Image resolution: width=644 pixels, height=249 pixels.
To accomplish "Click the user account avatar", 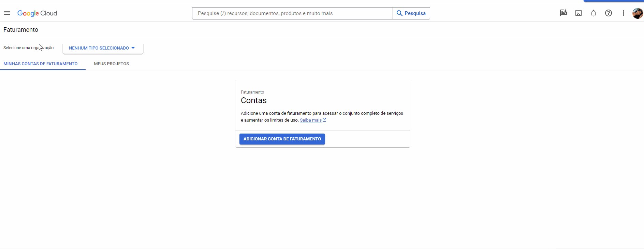I will click(x=638, y=13).
